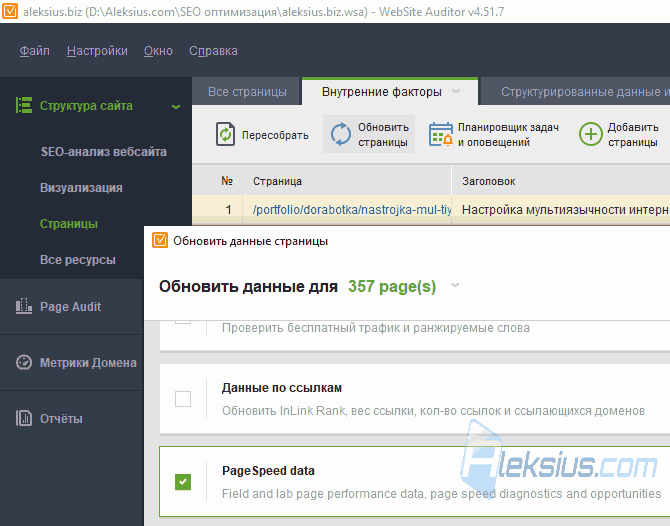The width and height of the screenshot is (670, 526).
Task: Click the Метрики Домена gauge icon
Action: [x=24, y=362]
